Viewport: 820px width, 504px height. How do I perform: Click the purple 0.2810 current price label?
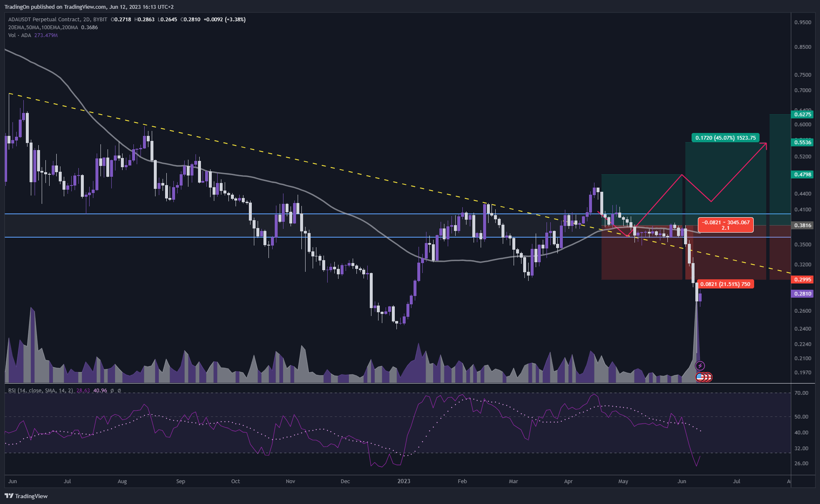click(x=802, y=293)
